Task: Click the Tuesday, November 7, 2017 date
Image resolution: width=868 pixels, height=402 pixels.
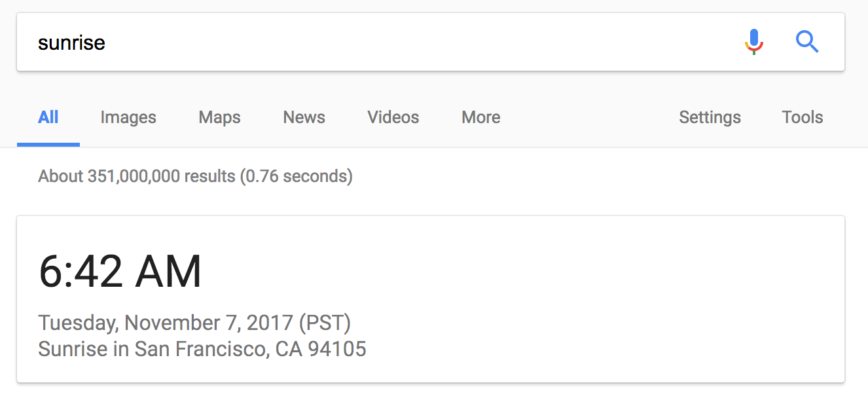Action: pyautogui.click(x=166, y=323)
